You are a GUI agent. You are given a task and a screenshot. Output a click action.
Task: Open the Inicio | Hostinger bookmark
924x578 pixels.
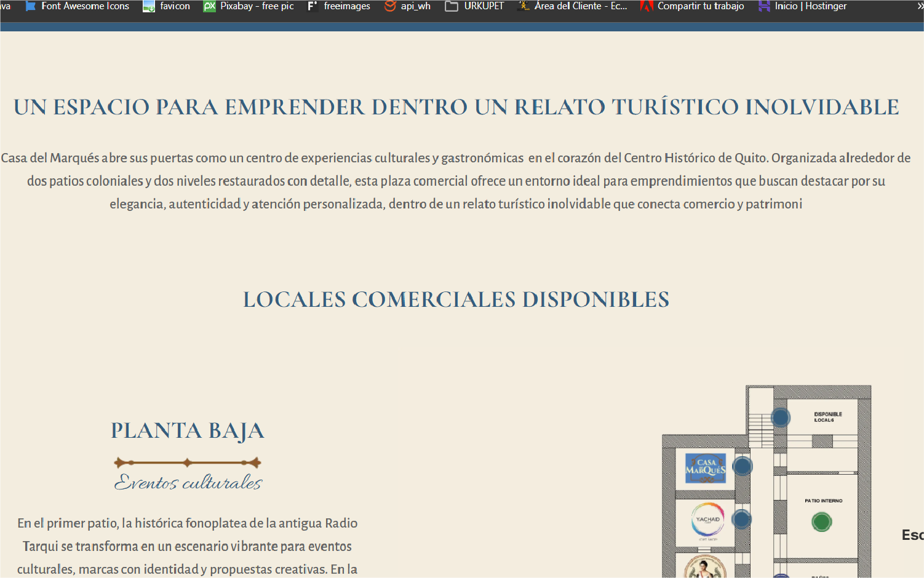coord(802,6)
